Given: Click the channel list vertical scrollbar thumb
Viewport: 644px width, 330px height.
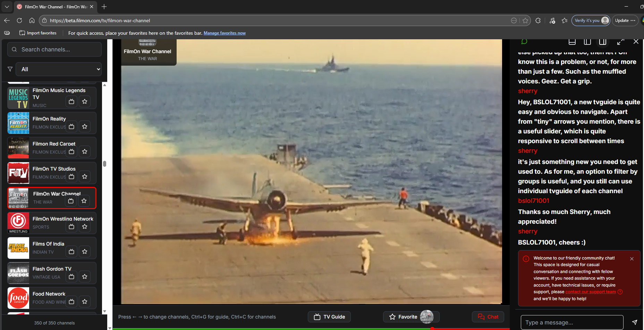Looking at the screenshot, I should click(104, 164).
